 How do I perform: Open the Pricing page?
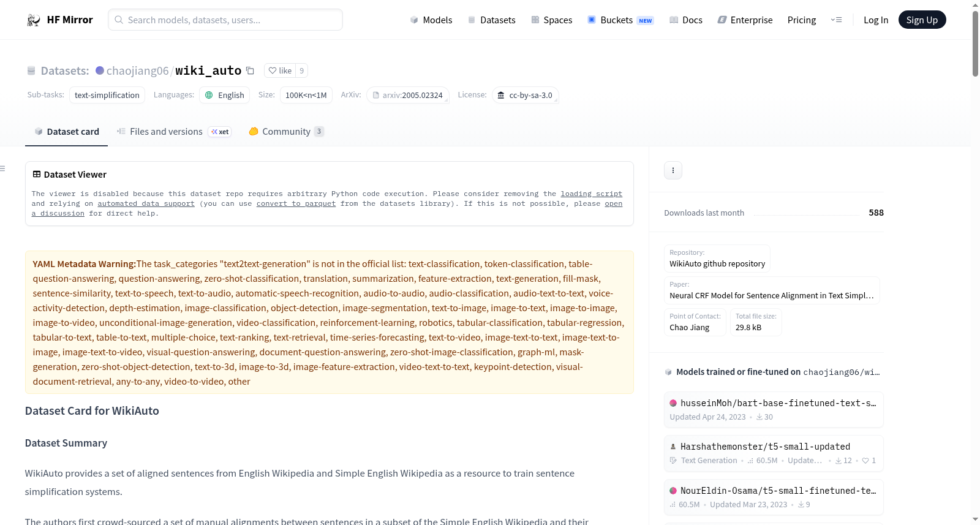point(802,20)
